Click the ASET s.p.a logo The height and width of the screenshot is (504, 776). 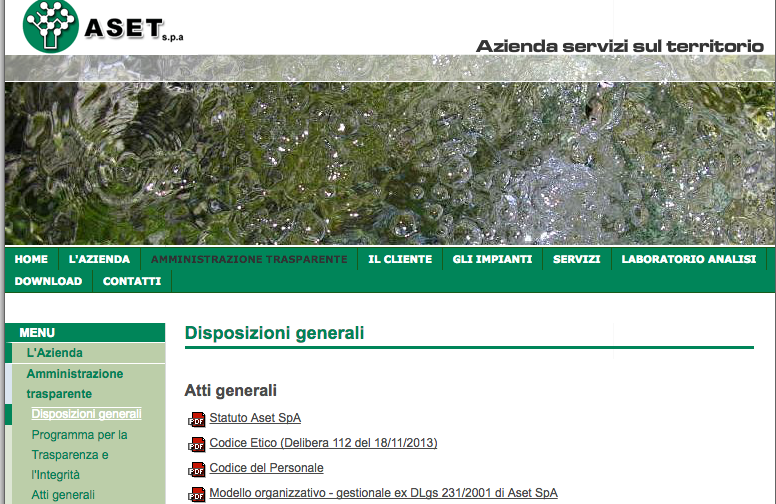(103, 27)
